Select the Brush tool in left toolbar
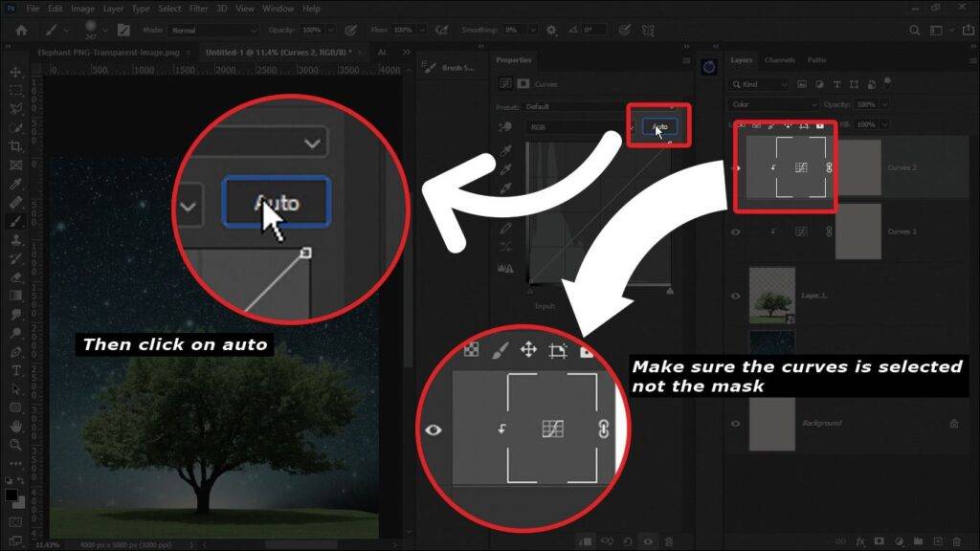 click(15, 221)
